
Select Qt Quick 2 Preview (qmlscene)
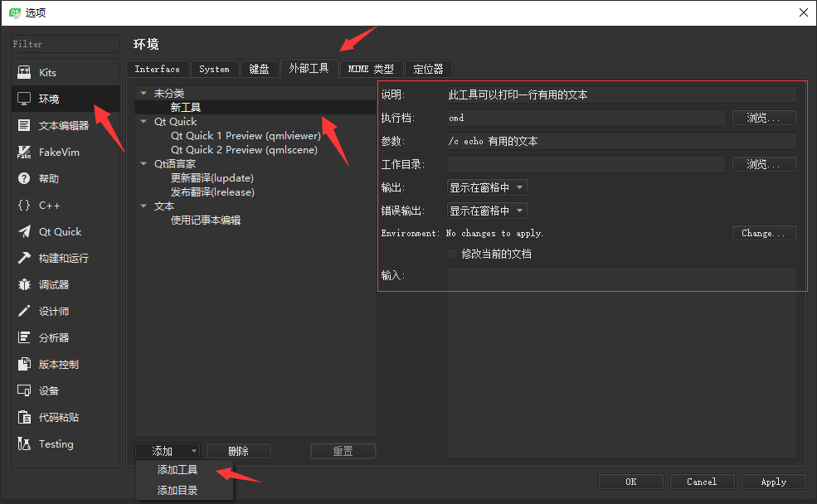click(244, 149)
